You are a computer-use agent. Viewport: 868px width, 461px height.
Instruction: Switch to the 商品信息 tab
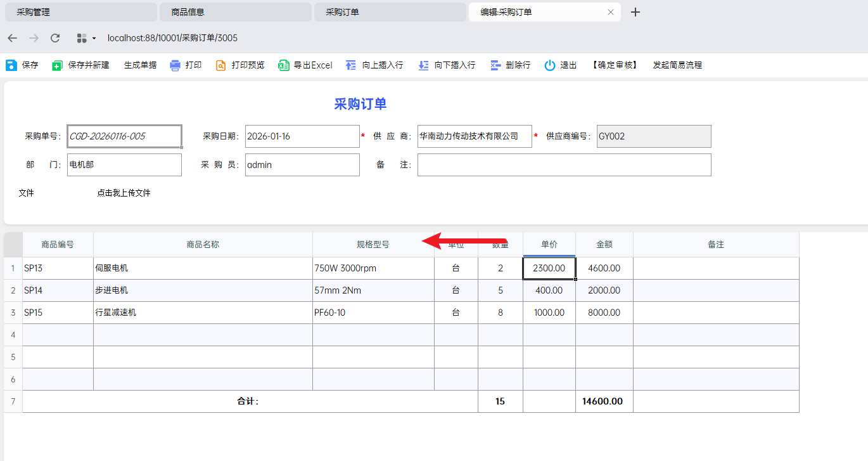234,12
